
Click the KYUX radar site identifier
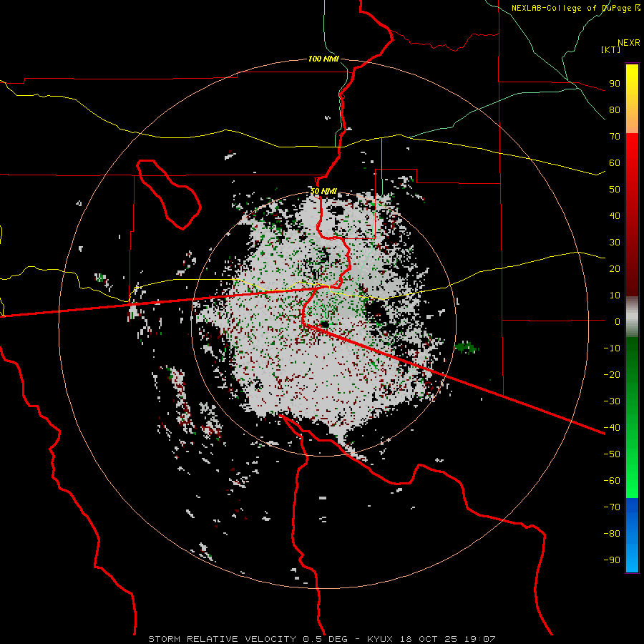(380, 639)
